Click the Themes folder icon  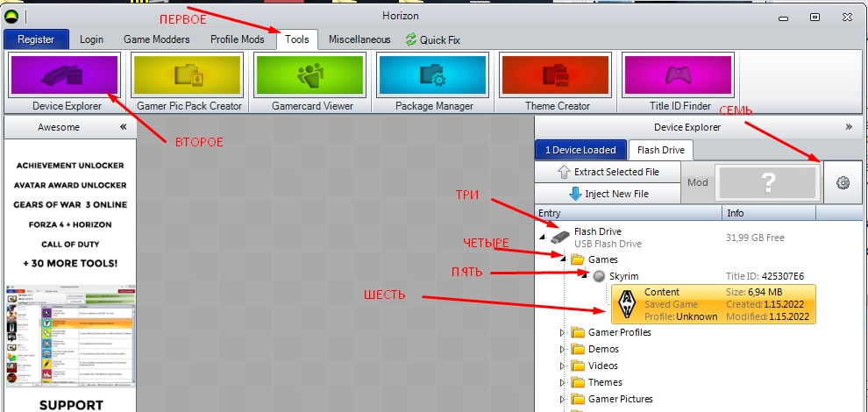[578, 382]
